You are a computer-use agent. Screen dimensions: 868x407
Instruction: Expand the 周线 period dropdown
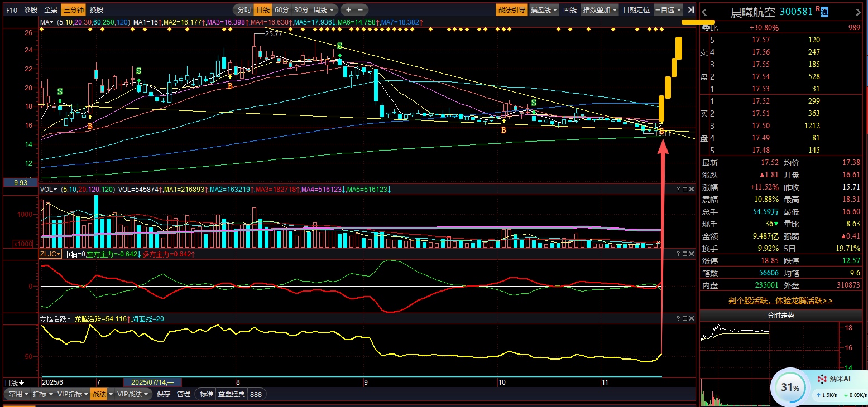[324, 9]
